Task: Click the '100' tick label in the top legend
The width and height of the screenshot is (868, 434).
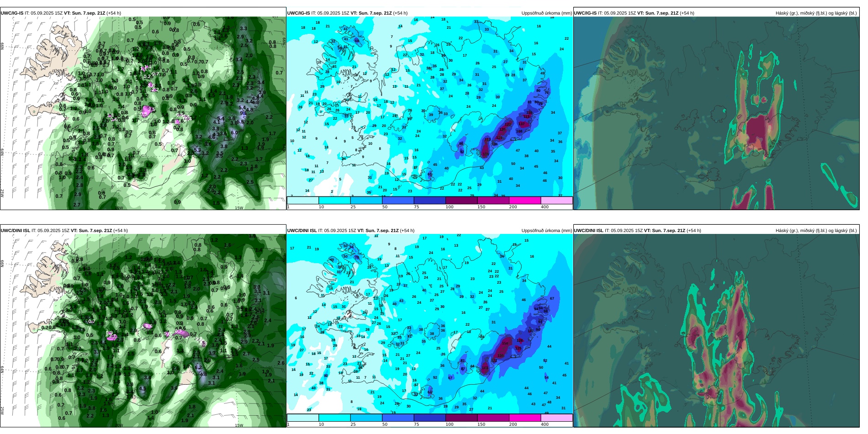Action: pyautogui.click(x=450, y=207)
